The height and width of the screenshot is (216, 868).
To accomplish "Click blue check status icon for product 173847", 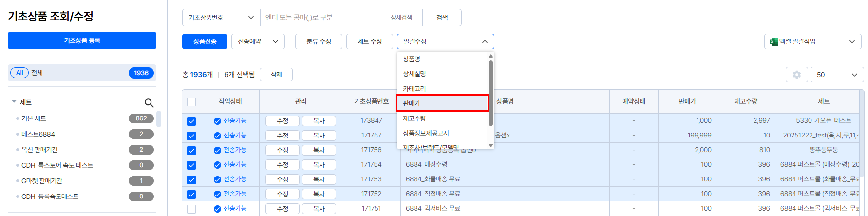I will (x=217, y=121).
